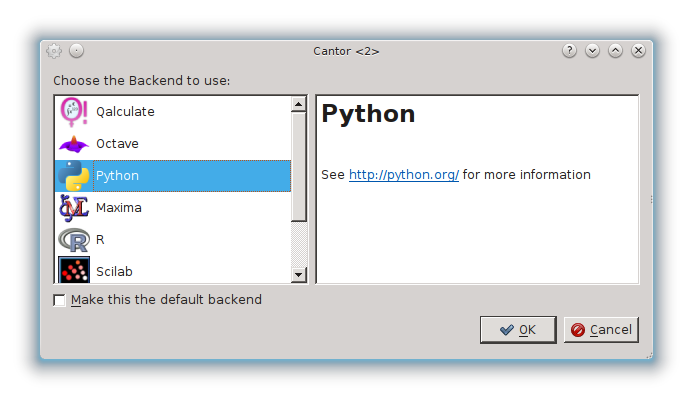
Task: Click the backend list scroll-up arrow
Action: 299,104
